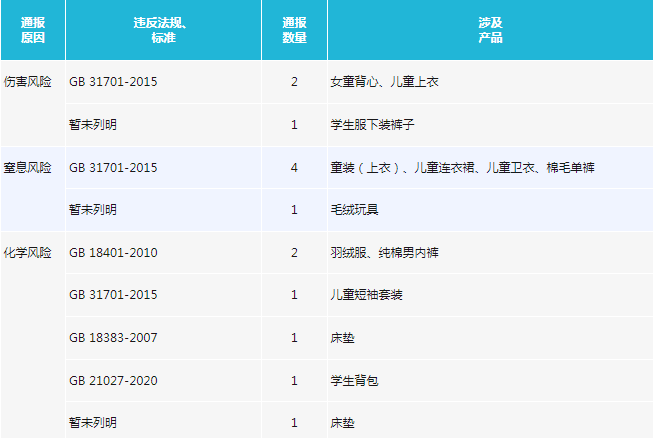Select the 涉及产品 column header

pos(490,29)
